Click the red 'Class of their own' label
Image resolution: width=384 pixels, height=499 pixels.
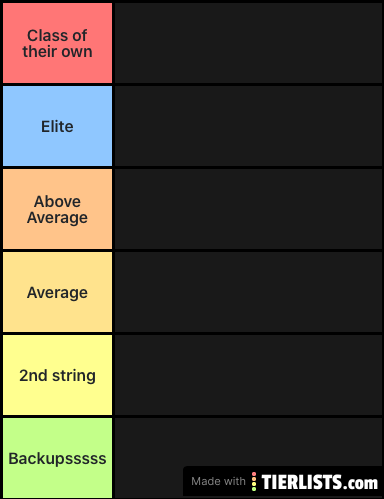click(x=57, y=43)
